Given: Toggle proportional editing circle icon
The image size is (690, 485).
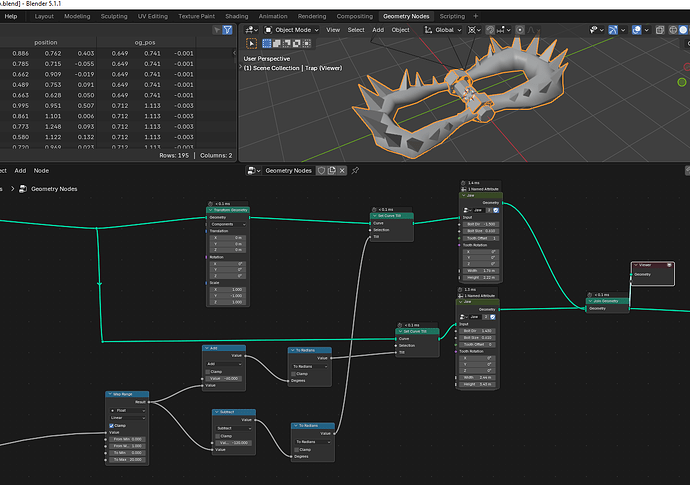Looking at the screenshot, I should click(x=520, y=30).
